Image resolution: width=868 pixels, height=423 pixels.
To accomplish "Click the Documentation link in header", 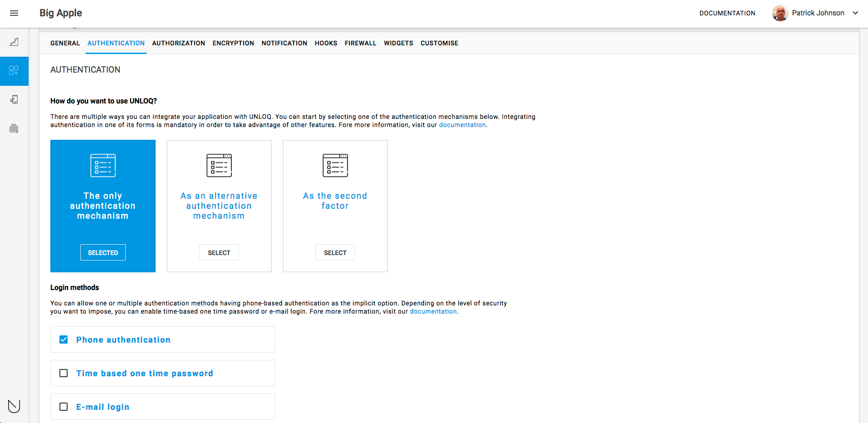I will tap(727, 13).
